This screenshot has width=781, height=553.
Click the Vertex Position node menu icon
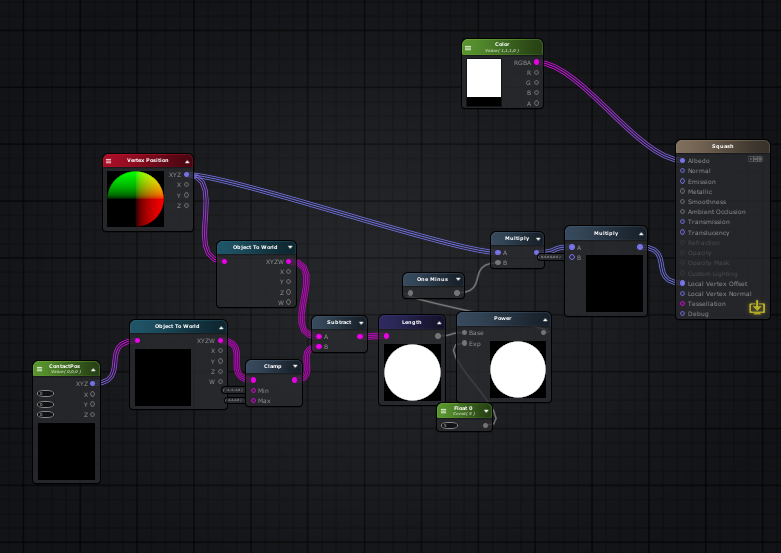pos(109,160)
